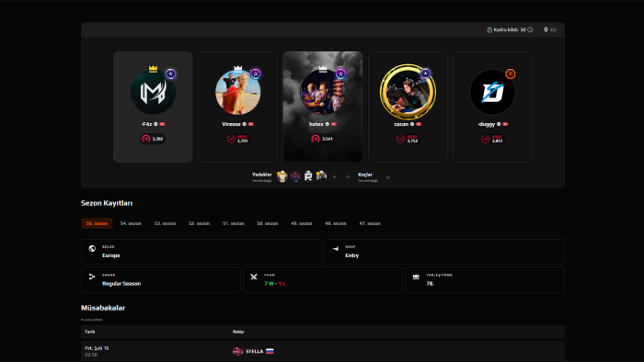This screenshot has height=362, width=644.
Task: Open the first substitute avatar in Yedekler
Action: tap(282, 176)
